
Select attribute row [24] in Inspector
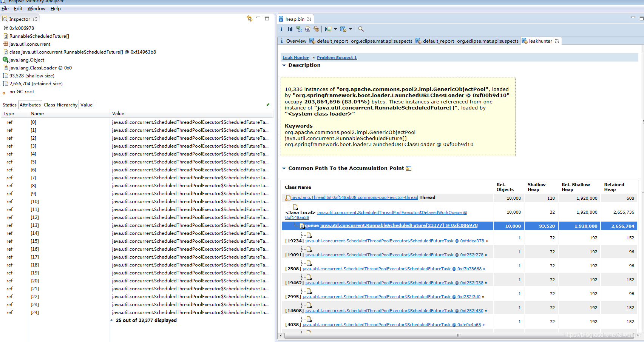coord(136,312)
